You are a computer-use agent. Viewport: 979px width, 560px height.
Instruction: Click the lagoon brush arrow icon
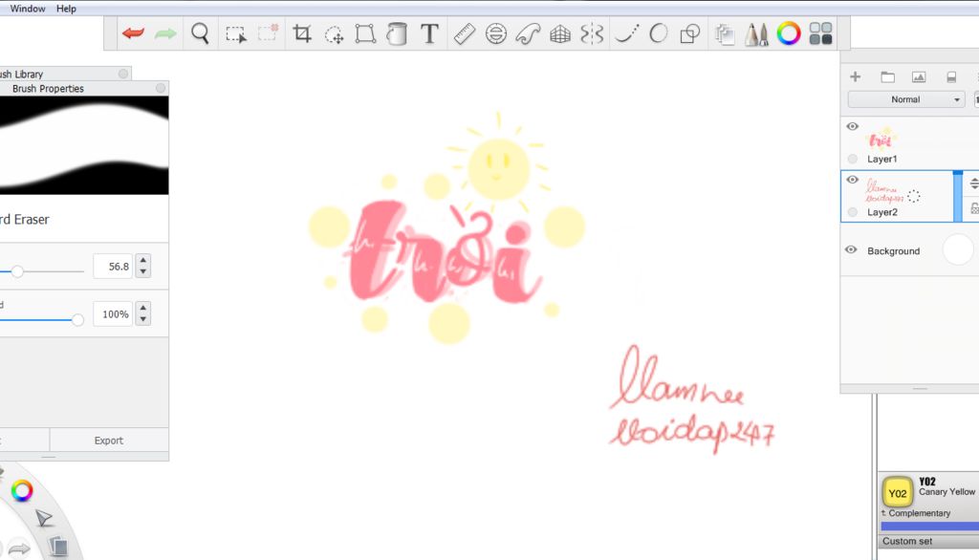pos(43,518)
